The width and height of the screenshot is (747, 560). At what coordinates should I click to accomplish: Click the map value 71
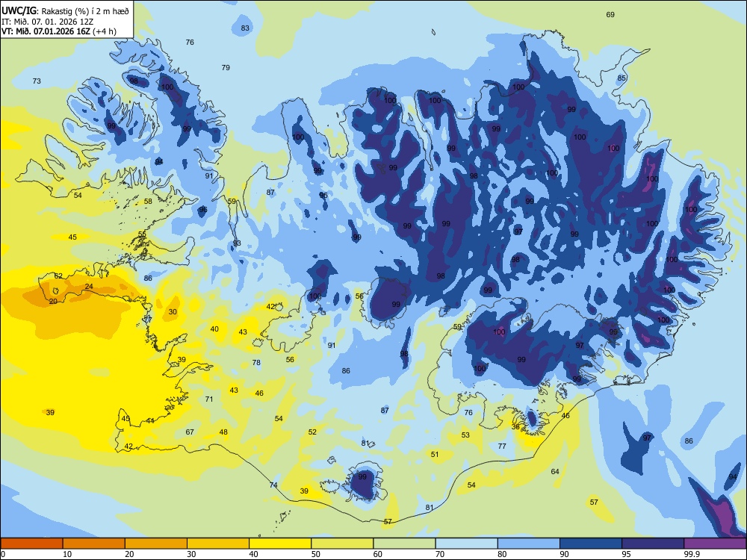click(209, 399)
